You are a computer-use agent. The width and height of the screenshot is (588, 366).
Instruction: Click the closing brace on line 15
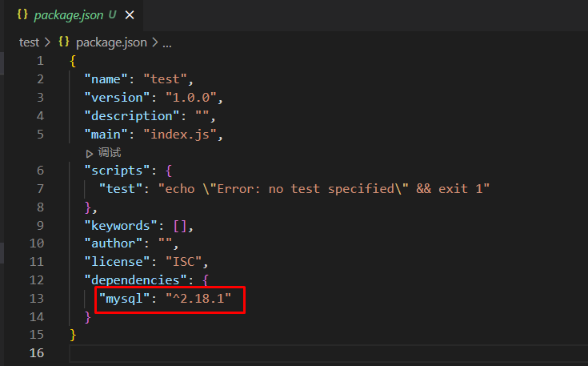(x=73, y=335)
